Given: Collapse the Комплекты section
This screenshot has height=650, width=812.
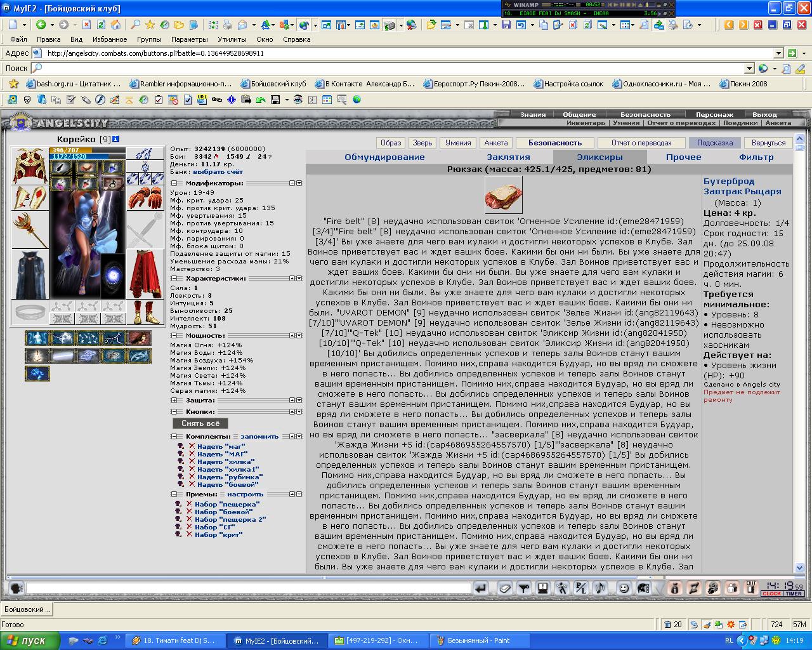Looking at the screenshot, I should pos(173,436).
